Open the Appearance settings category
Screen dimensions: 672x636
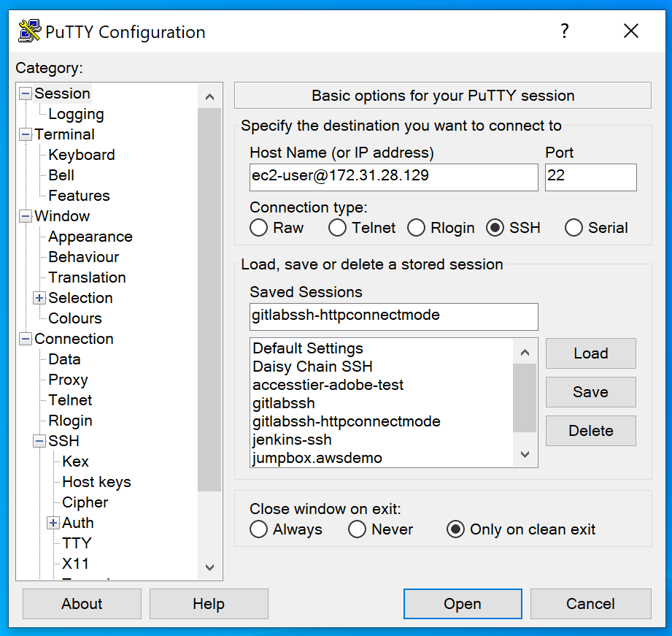tap(90, 237)
